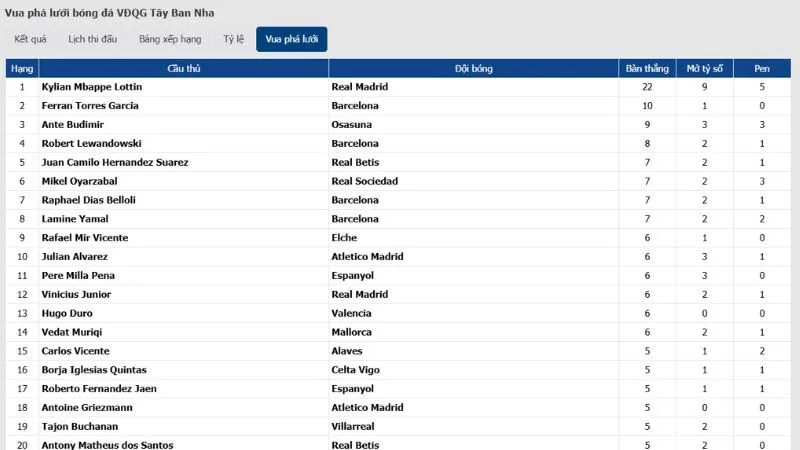Screen dimensions: 800x450
Task: Open Real Sociedad team link
Action: click(x=364, y=181)
